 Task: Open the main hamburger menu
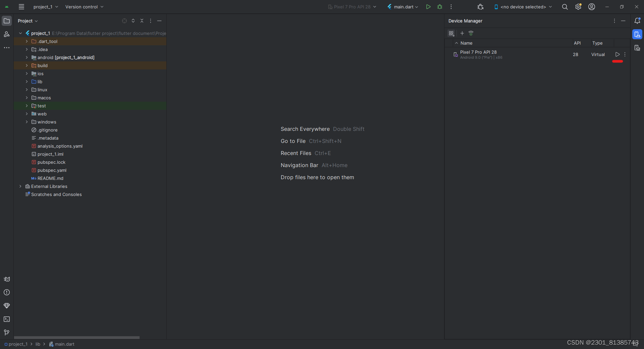(21, 7)
